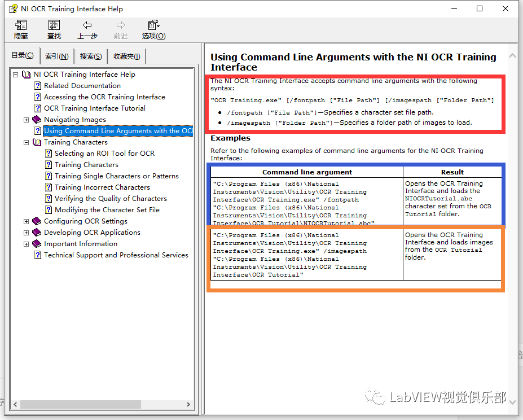The height and width of the screenshot is (420, 523).
Task: Switch to the 目录(C) contents tab
Action: pos(23,55)
